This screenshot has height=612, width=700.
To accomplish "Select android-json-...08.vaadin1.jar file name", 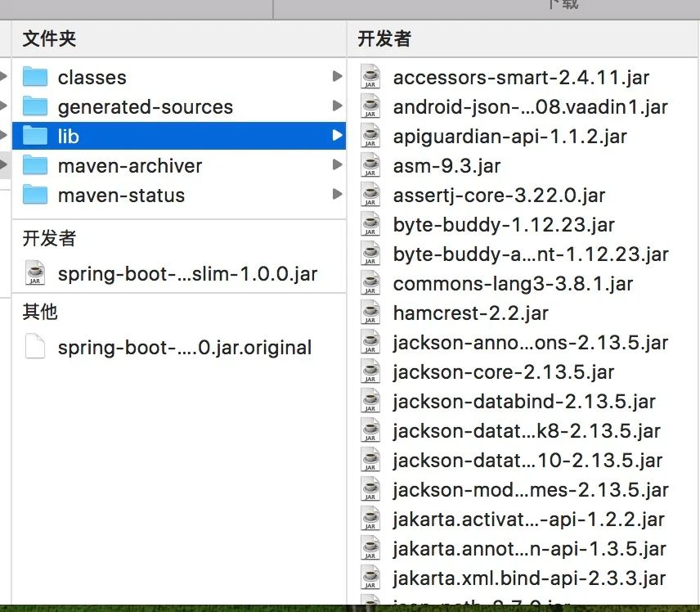I will 531,107.
